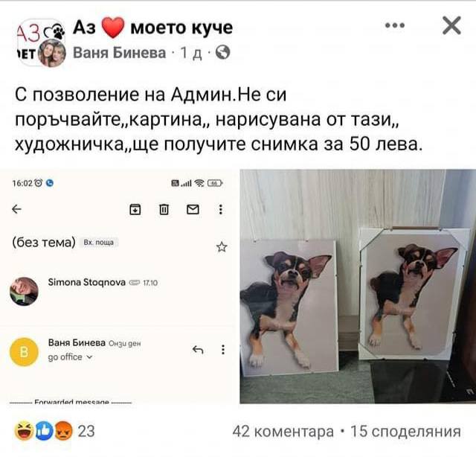Open the Аз моето куче group title
The width and height of the screenshot is (476, 457).
(152, 28)
